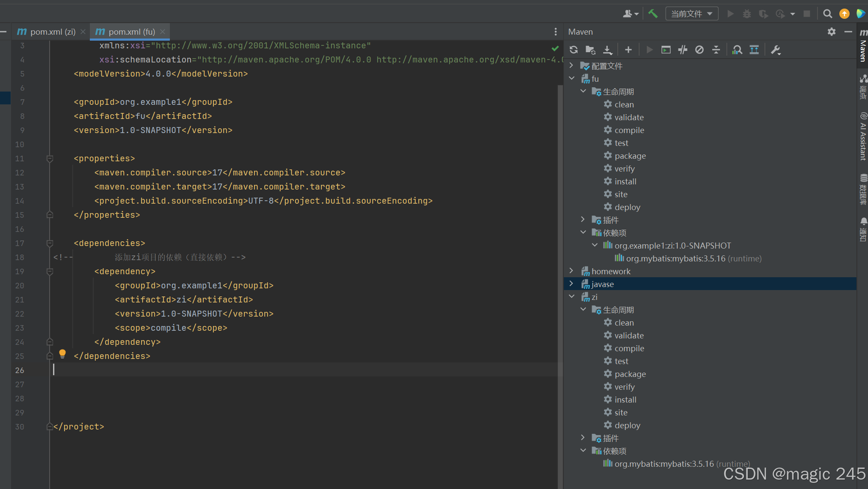The image size is (868, 489).
Task: Select install goal under zi lifecycle
Action: tap(625, 400)
